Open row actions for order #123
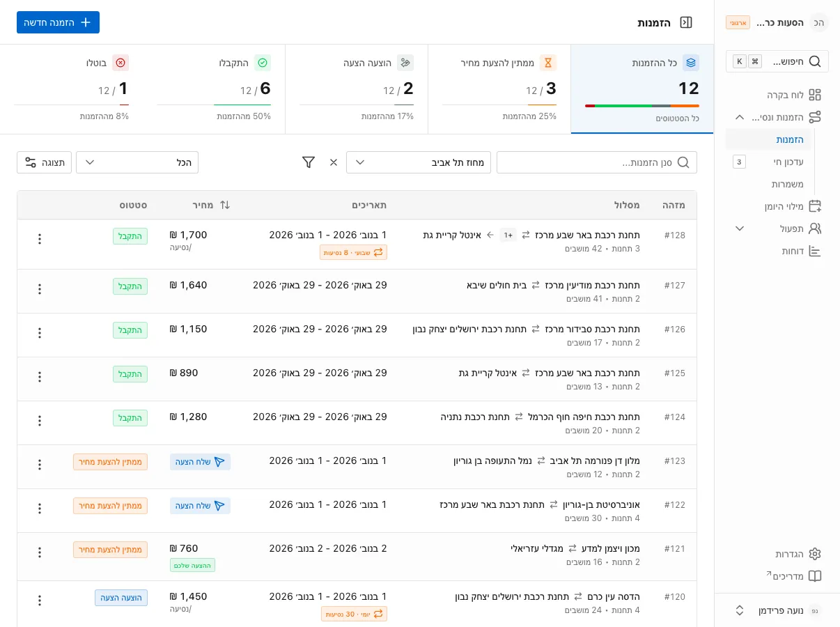This screenshot has width=840, height=627. click(40, 465)
